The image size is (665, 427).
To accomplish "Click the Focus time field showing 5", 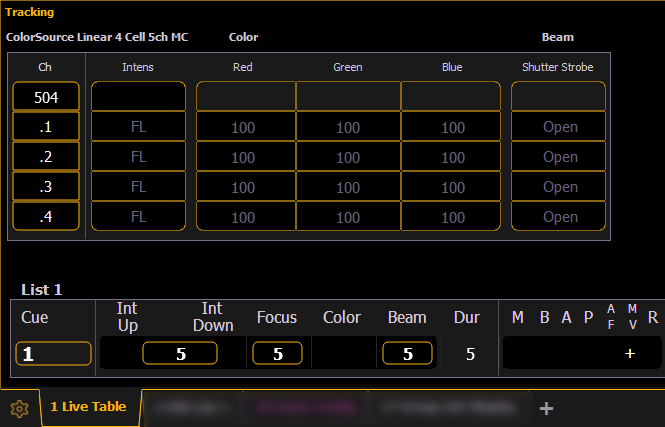I will tap(277, 354).
